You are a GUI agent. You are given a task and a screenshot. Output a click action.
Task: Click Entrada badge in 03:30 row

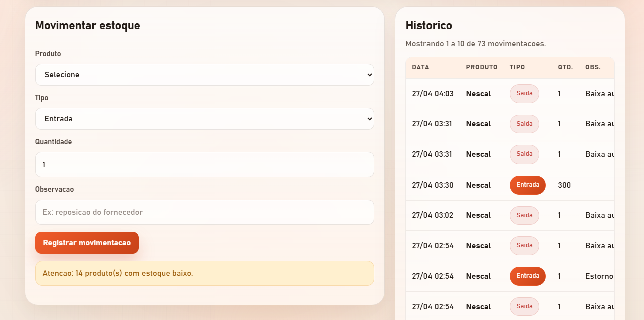528,185
